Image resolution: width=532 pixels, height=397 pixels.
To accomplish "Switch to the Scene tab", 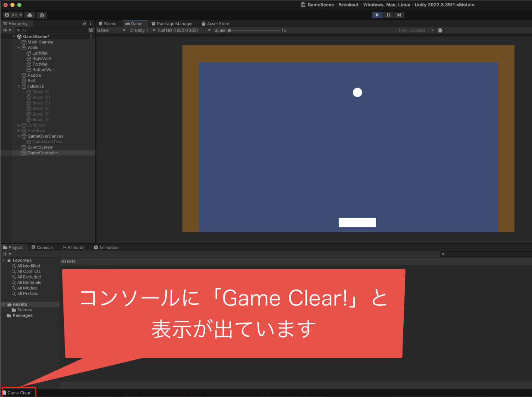I will tap(107, 23).
